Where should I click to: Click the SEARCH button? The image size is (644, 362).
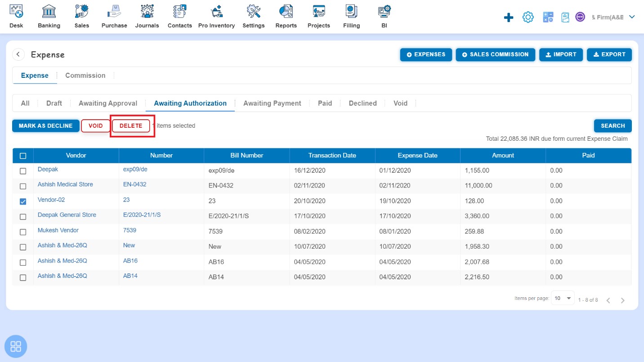pyautogui.click(x=613, y=126)
